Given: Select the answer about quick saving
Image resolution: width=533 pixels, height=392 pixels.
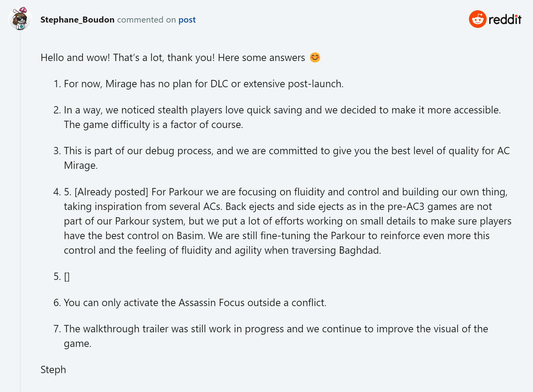Looking at the screenshot, I should pos(282,110).
